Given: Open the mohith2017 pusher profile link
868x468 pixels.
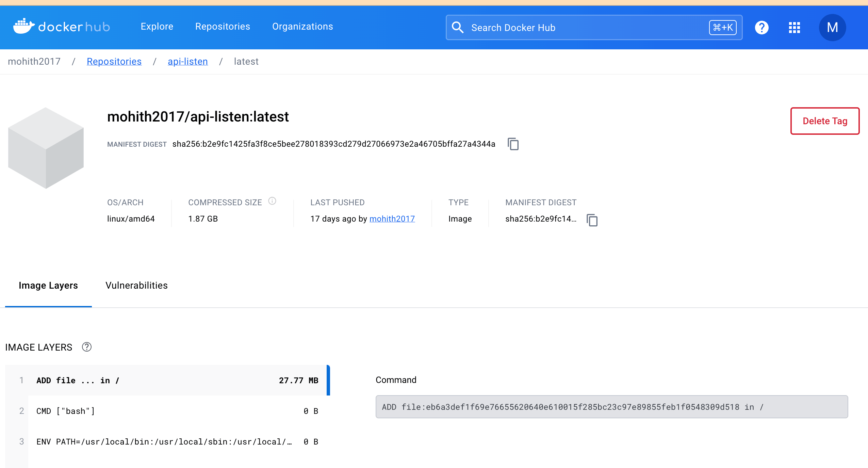Looking at the screenshot, I should coord(392,219).
